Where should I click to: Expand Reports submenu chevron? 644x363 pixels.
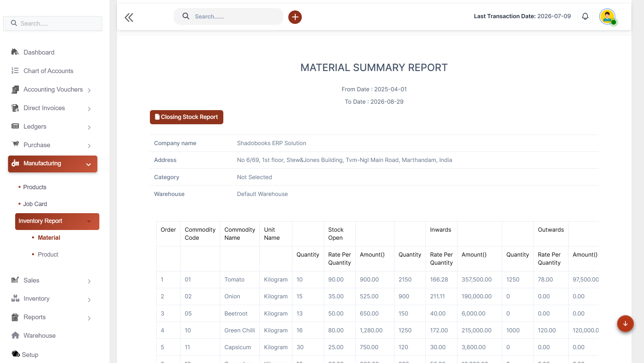[89, 318]
